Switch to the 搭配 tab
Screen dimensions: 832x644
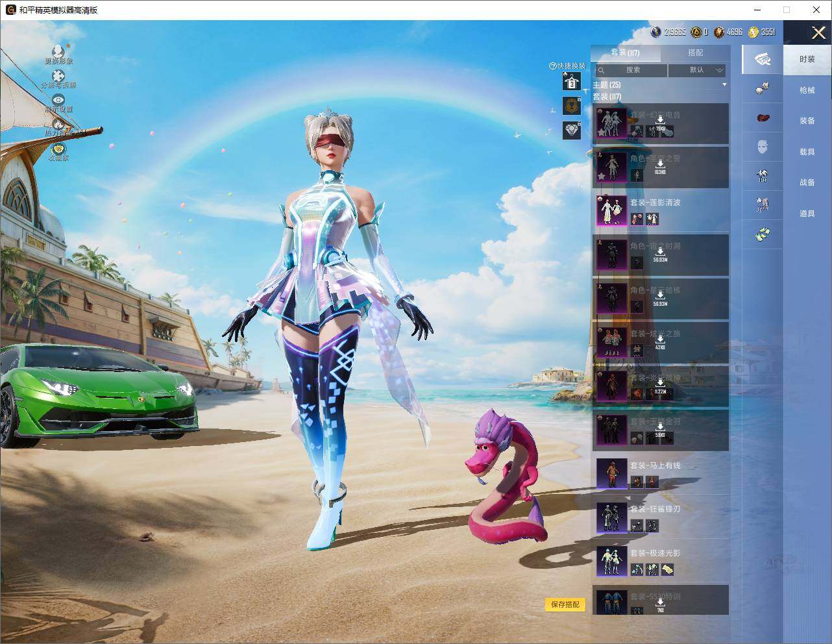pos(695,53)
